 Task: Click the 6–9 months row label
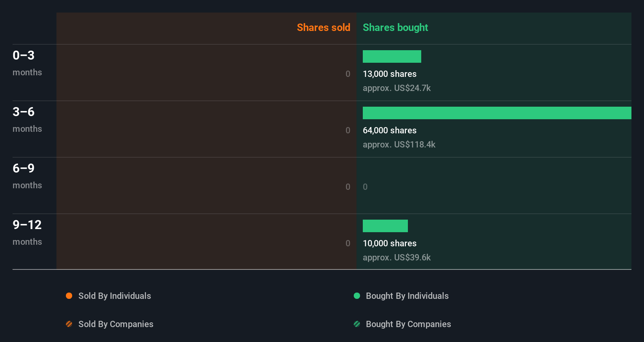coord(27,176)
